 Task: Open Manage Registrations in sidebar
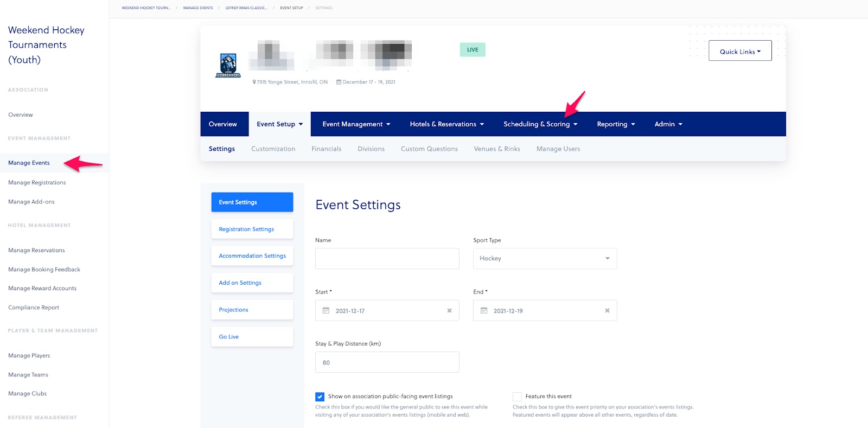click(x=37, y=183)
